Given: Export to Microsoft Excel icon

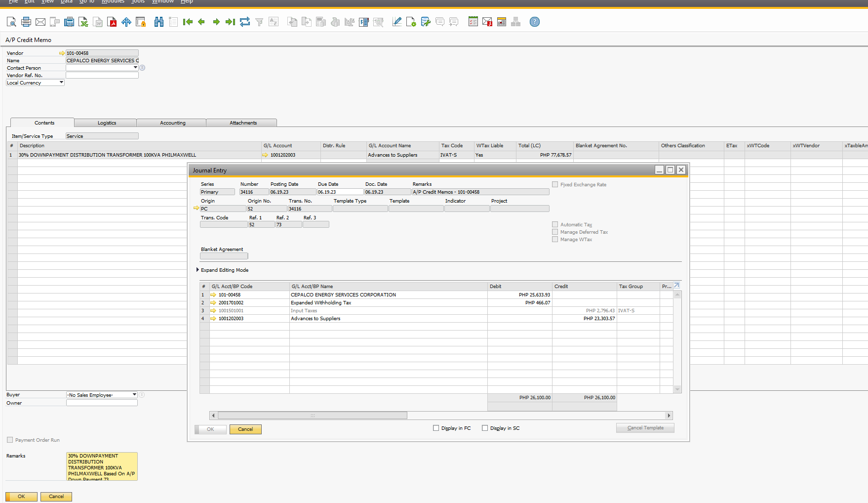Looking at the screenshot, I should pos(83,22).
